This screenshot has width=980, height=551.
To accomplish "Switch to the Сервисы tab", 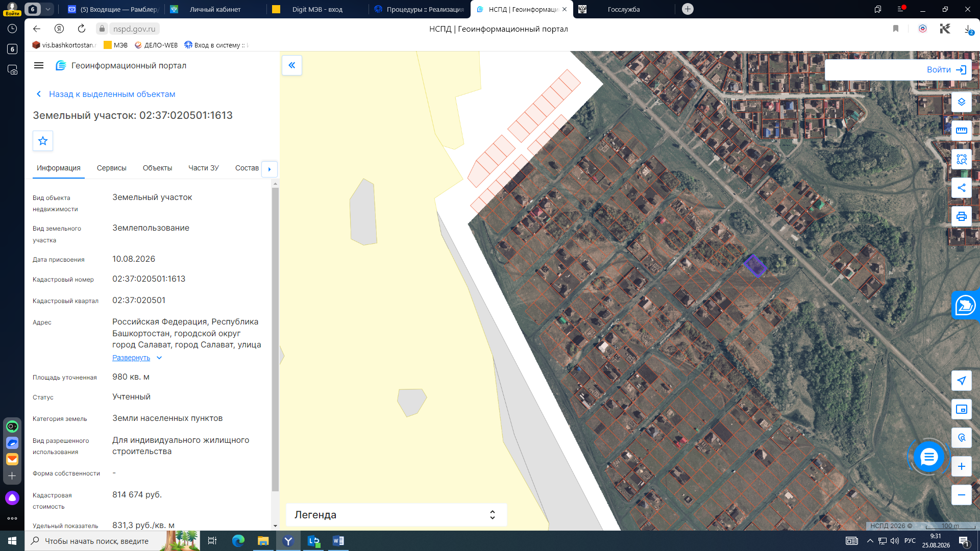I will coord(112,168).
